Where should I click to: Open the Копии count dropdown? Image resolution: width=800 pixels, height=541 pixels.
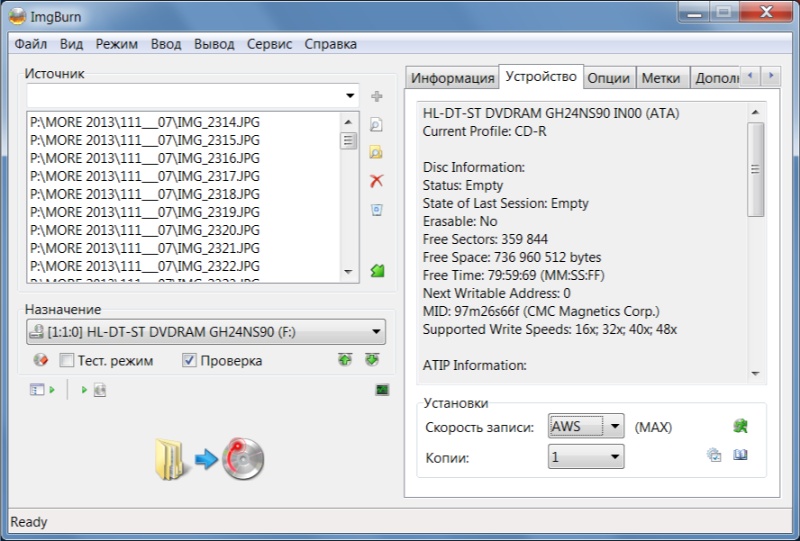pyautogui.click(x=615, y=457)
